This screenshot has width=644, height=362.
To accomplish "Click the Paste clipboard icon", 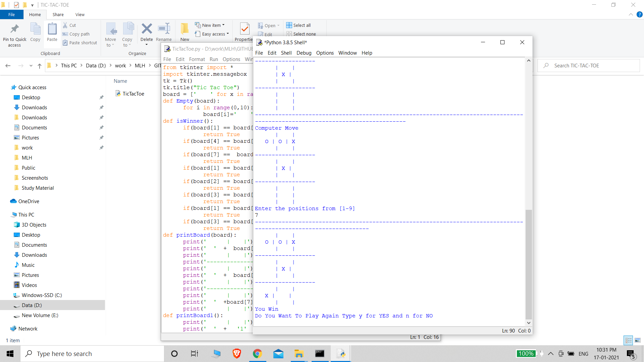I will (52, 29).
